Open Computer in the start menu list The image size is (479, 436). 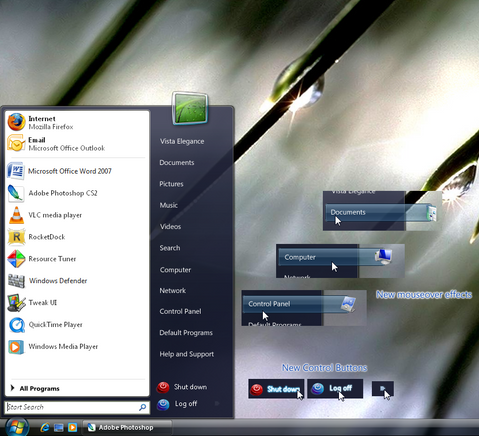[175, 270]
